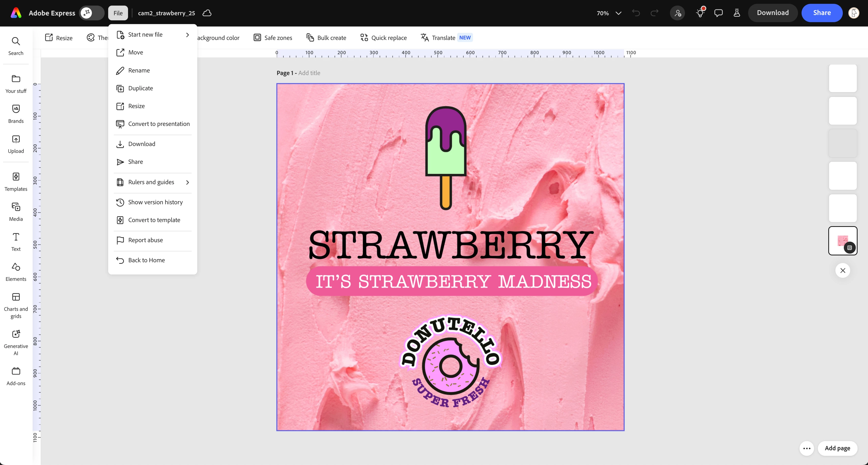Open the Add-ons panel

16,376
